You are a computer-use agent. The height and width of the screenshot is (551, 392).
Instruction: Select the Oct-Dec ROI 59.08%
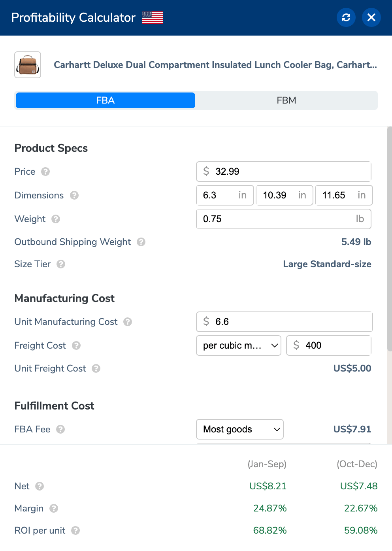pyautogui.click(x=361, y=530)
